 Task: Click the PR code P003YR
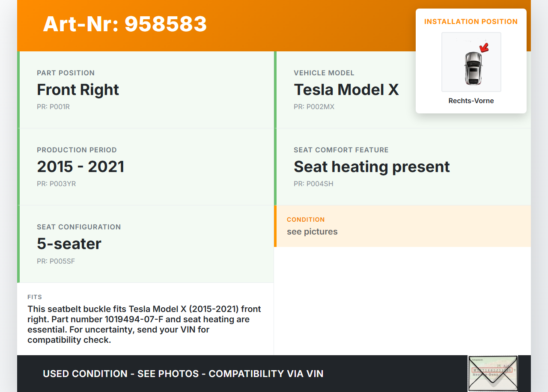56,184
